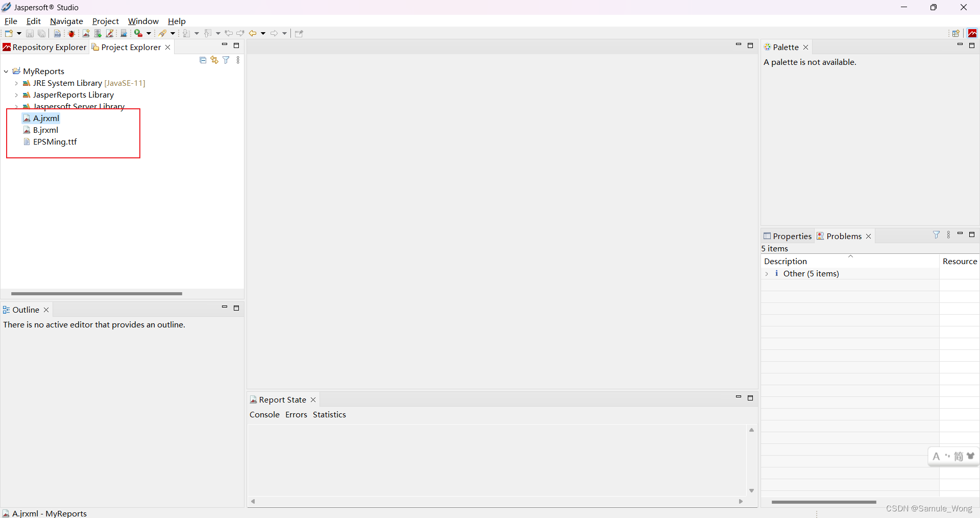Click the Problems view horizontal scrollbar
Image resolution: width=980 pixels, height=518 pixels.
[824, 502]
